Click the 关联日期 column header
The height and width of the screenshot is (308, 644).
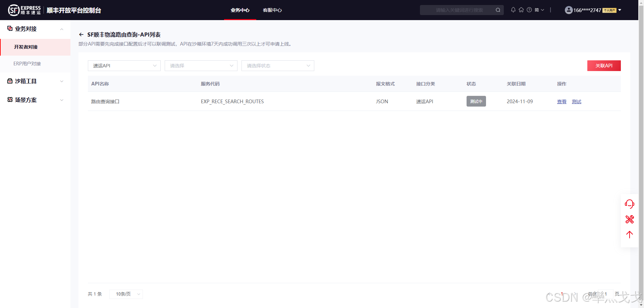click(x=516, y=84)
